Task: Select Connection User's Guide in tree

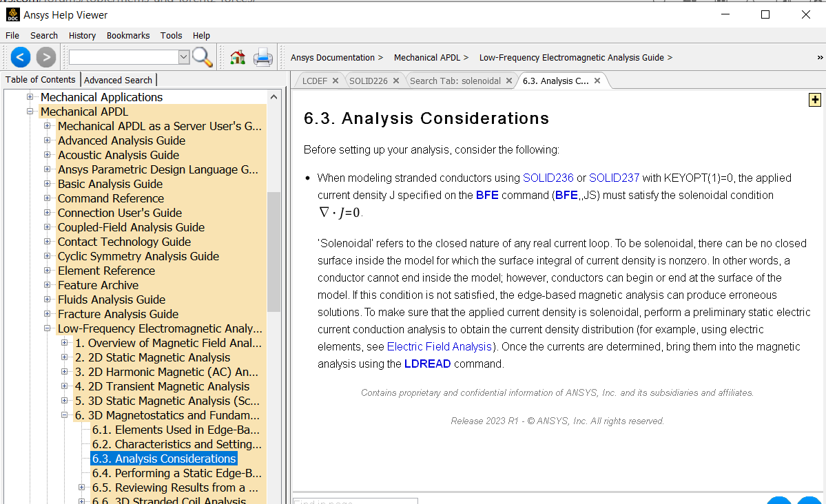Action: click(x=120, y=213)
